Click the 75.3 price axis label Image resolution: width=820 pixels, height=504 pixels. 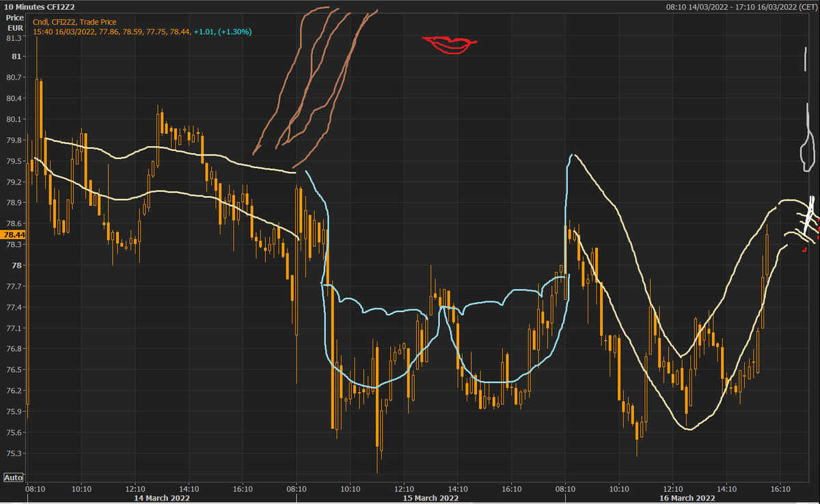tap(15, 453)
